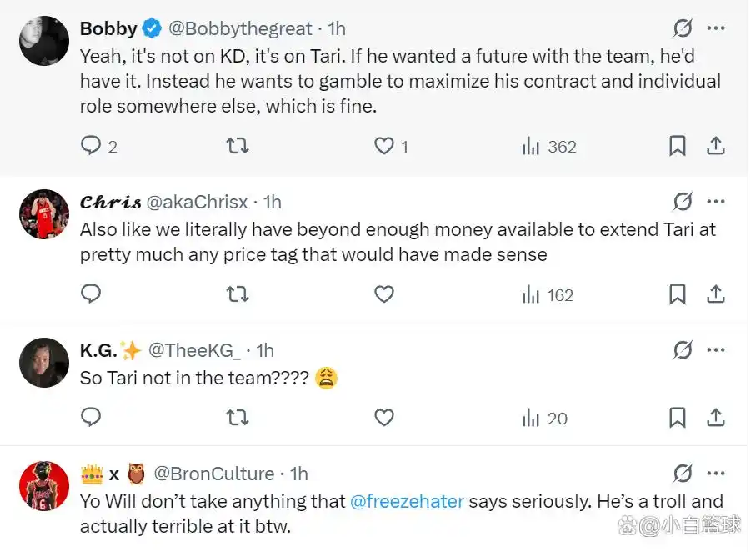Open the @freezehater mention link
Image resolution: width=756 pixels, height=552 pixels.
click(x=407, y=502)
